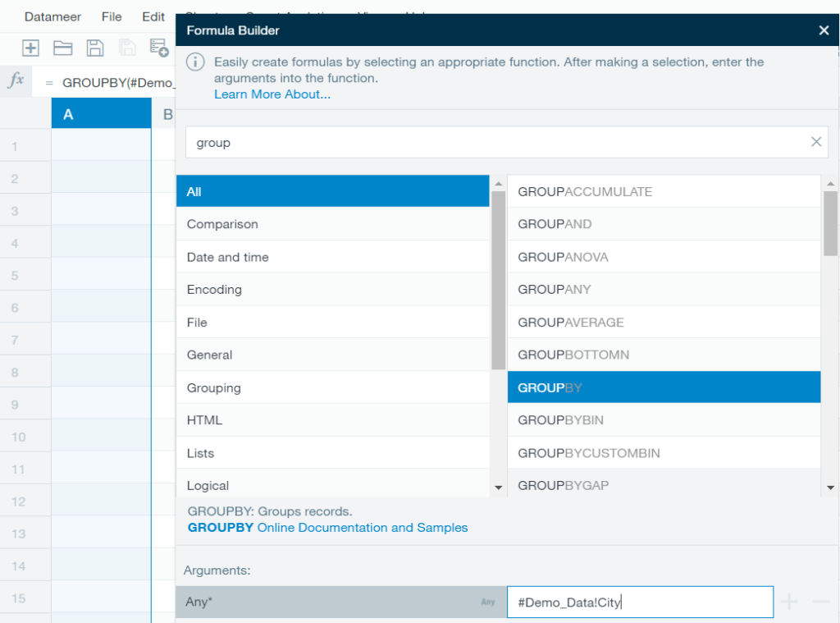Clear the group search with the X icon

pyautogui.click(x=816, y=141)
